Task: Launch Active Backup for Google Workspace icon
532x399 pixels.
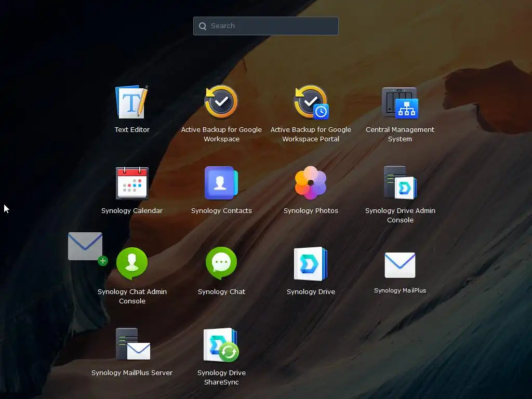Action: click(221, 102)
